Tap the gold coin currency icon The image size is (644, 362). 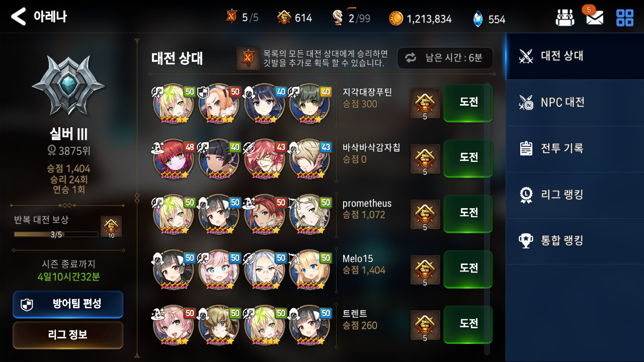pyautogui.click(x=396, y=19)
